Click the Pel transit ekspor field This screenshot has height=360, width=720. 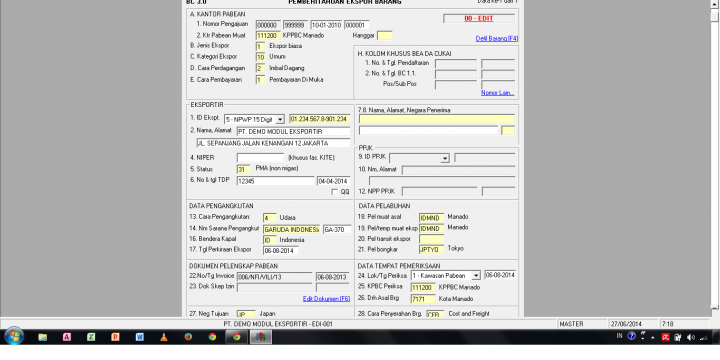(432, 239)
